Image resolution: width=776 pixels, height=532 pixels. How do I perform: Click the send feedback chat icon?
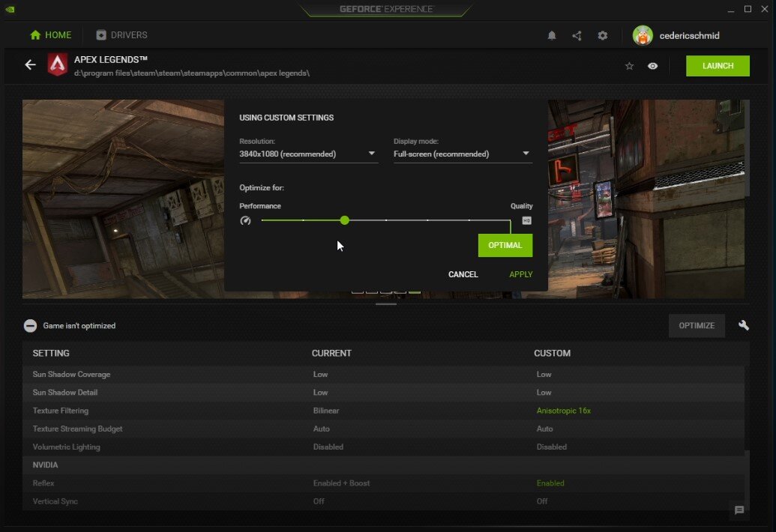click(739, 510)
